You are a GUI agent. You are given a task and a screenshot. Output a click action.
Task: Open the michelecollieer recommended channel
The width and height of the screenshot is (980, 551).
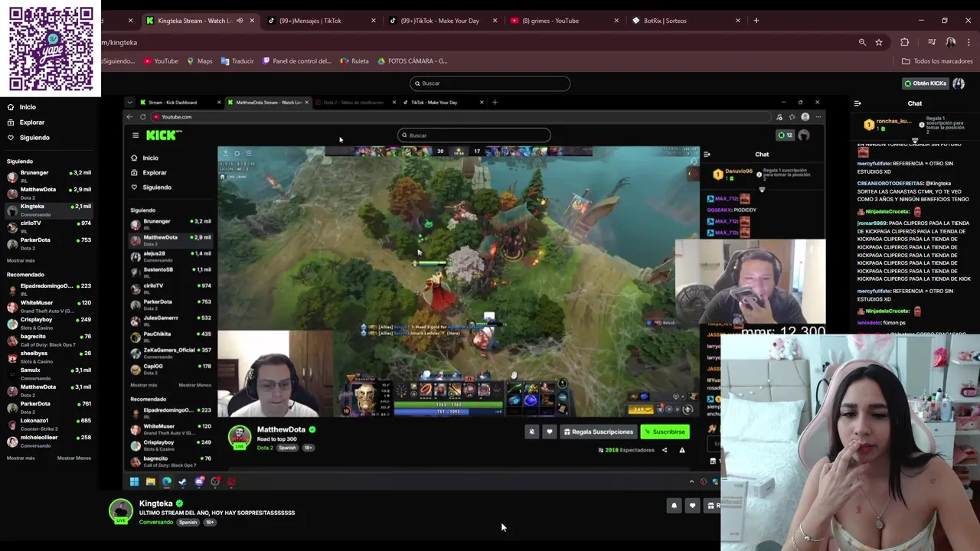[49, 441]
